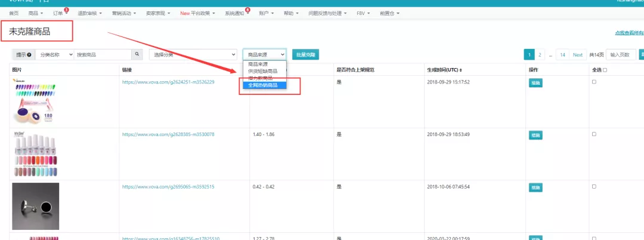Open the 系统通知 notifications menu
This screenshot has width=644, height=240.
[237, 13]
